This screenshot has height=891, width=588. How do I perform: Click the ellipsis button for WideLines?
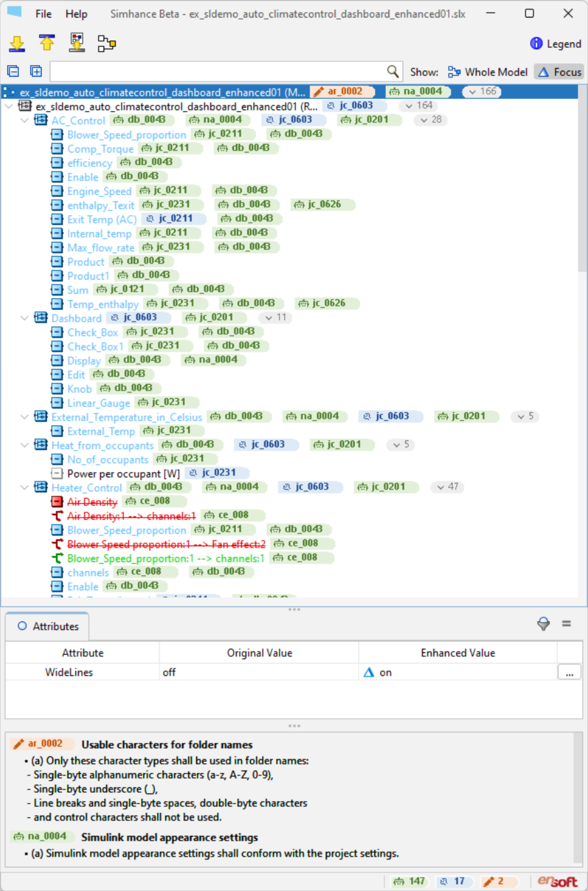[x=569, y=672]
